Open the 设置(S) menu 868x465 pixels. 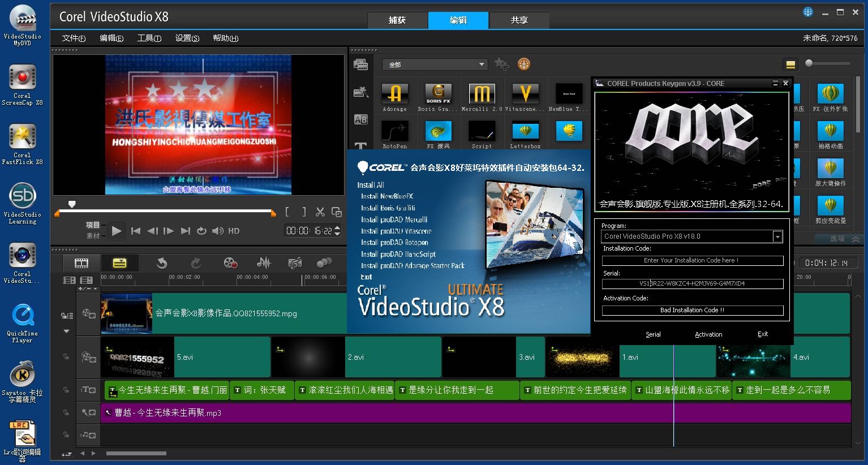[x=187, y=38]
